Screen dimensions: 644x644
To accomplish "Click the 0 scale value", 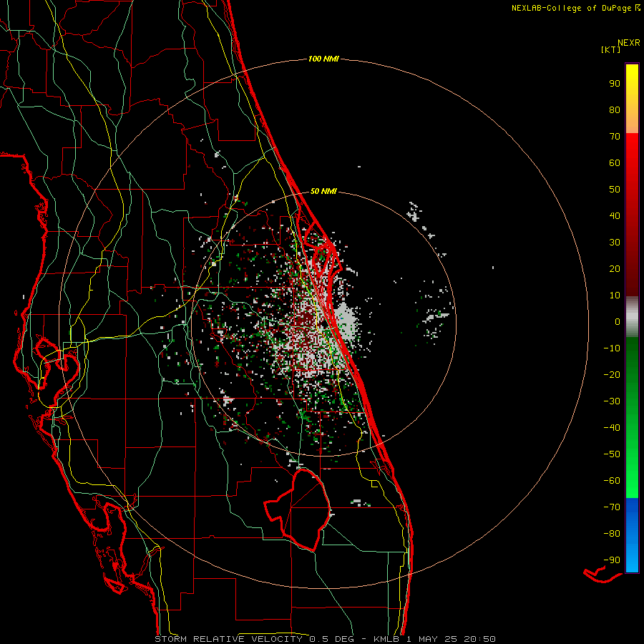I will pos(618,321).
